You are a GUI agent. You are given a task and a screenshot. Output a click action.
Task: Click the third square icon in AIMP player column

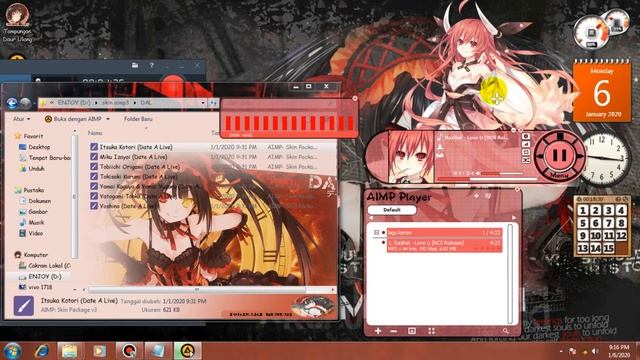coord(526,152)
